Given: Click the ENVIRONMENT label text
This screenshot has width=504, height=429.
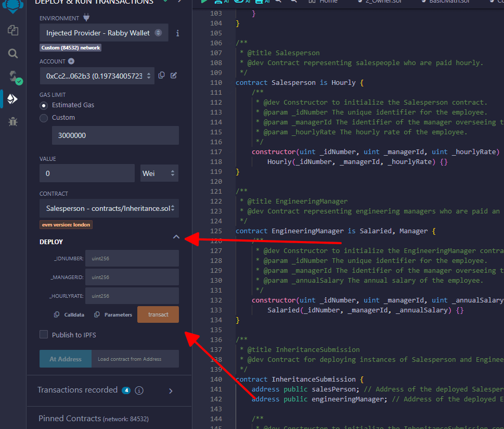Looking at the screenshot, I should (x=59, y=18).
